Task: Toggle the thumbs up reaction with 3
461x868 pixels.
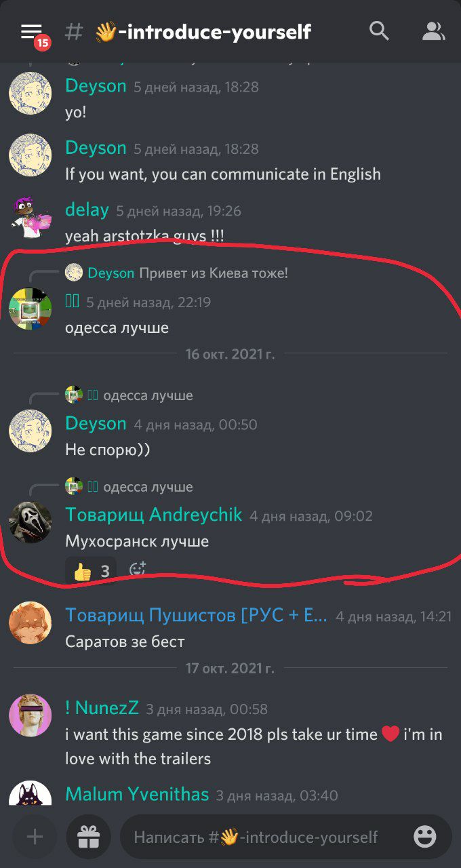Action: (91, 571)
